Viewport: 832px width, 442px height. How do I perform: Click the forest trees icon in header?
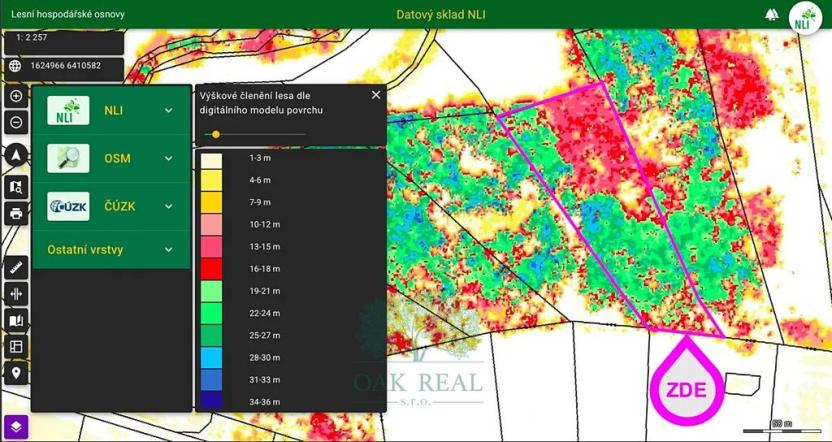771,15
